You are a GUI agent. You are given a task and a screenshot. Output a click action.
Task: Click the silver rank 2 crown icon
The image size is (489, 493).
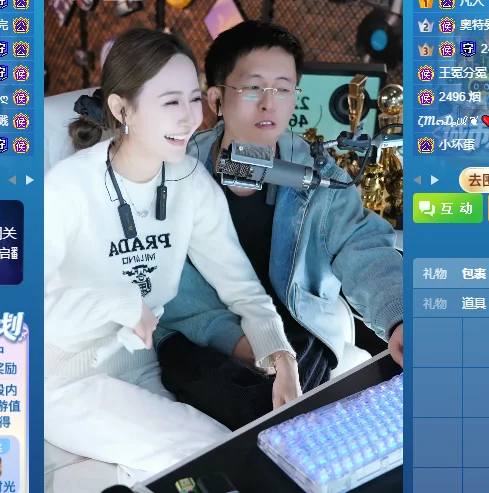click(426, 26)
